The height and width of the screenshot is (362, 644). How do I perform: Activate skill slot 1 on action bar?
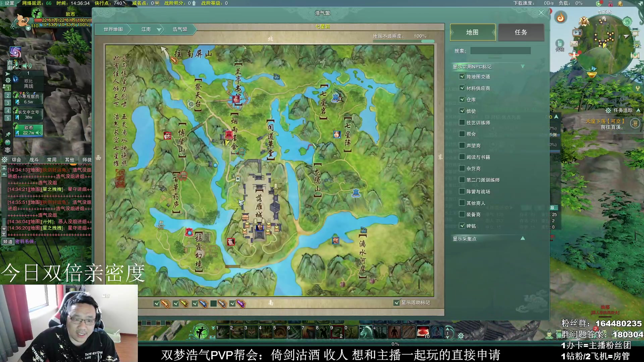point(223,332)
